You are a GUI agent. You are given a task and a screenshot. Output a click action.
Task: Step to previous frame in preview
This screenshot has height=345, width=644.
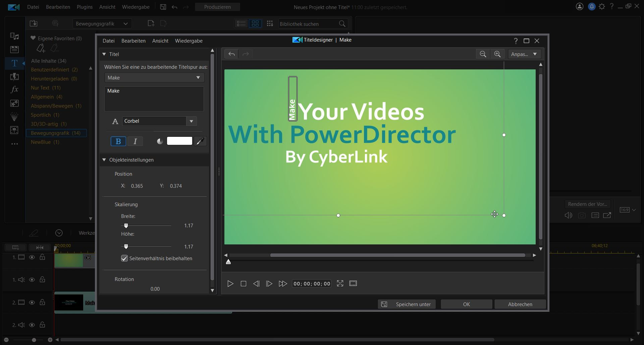coord(256,284)
